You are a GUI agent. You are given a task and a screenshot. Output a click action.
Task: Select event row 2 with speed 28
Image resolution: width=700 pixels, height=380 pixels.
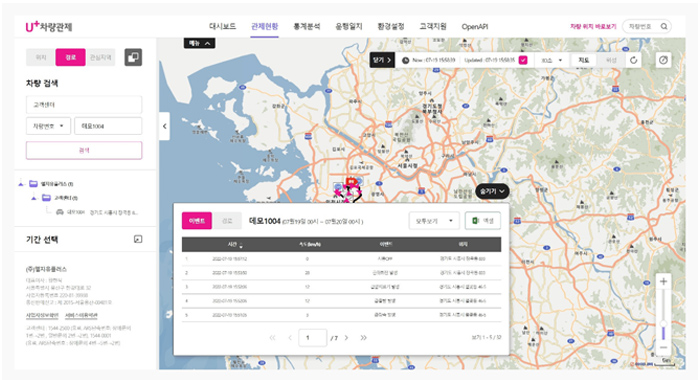pos(342,273)
